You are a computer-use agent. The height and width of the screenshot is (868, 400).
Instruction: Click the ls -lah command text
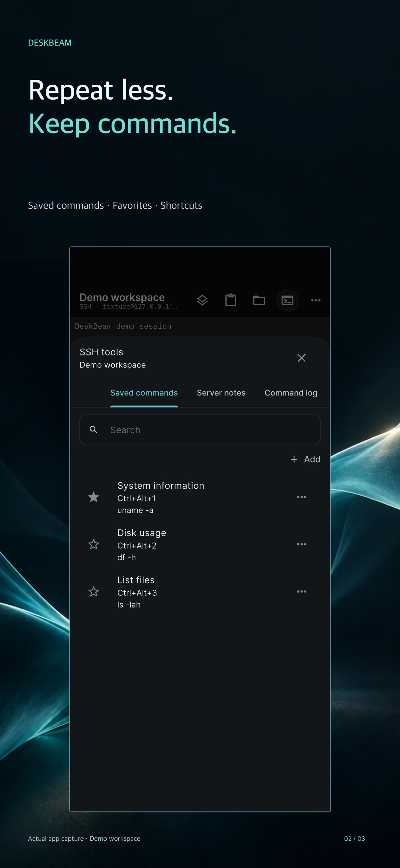click(129, 604)
